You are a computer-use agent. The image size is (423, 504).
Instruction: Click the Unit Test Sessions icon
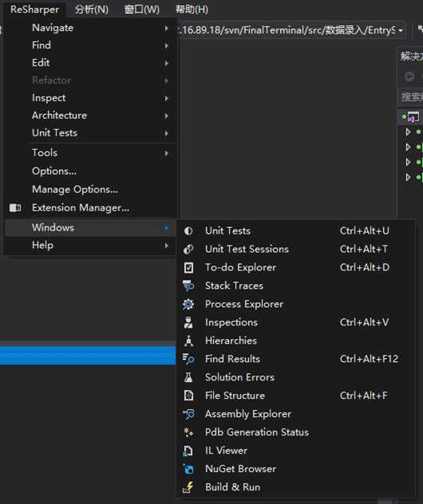click(188, 249)
